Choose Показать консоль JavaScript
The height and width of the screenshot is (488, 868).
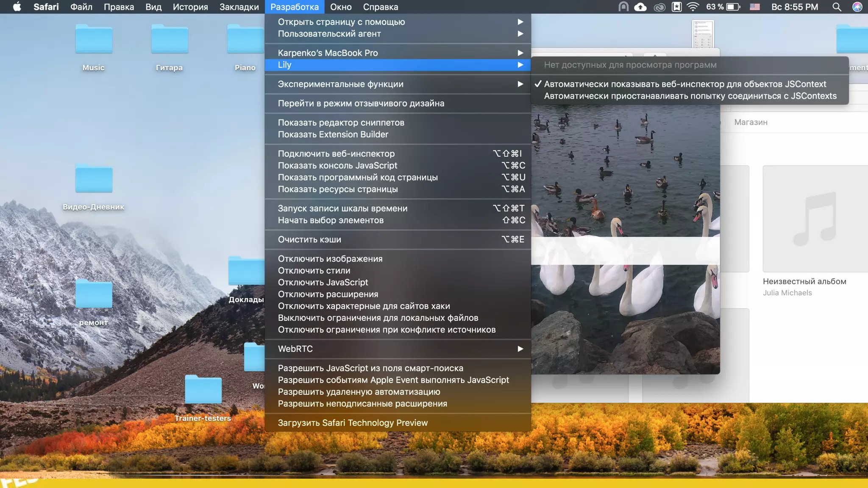pos(398,166)
